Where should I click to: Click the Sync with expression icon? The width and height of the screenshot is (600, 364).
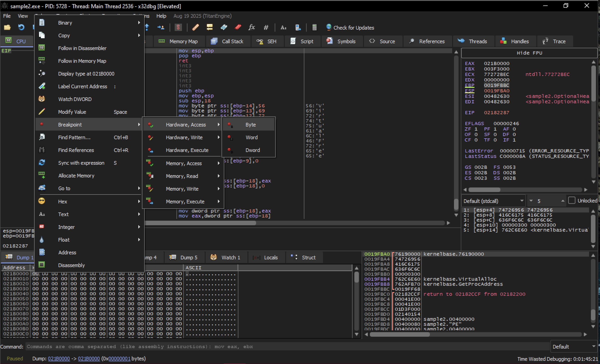click(x=42, y=162)
